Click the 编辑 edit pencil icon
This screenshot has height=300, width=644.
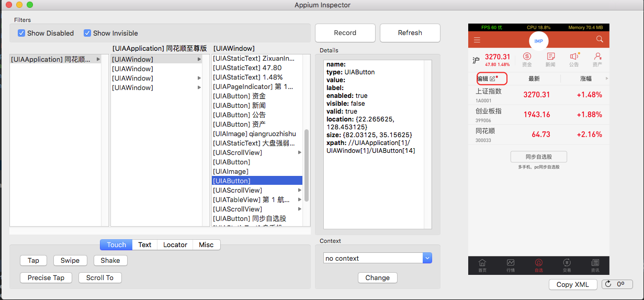(492, 79)
